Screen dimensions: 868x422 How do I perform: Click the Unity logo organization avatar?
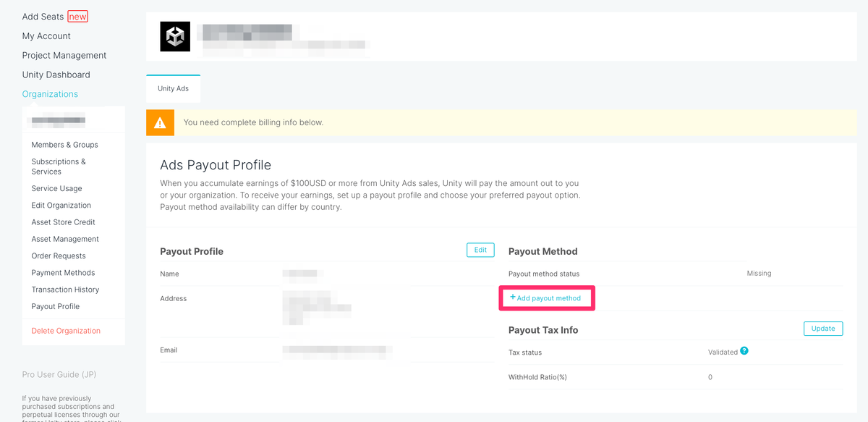[x=175, y=37]
